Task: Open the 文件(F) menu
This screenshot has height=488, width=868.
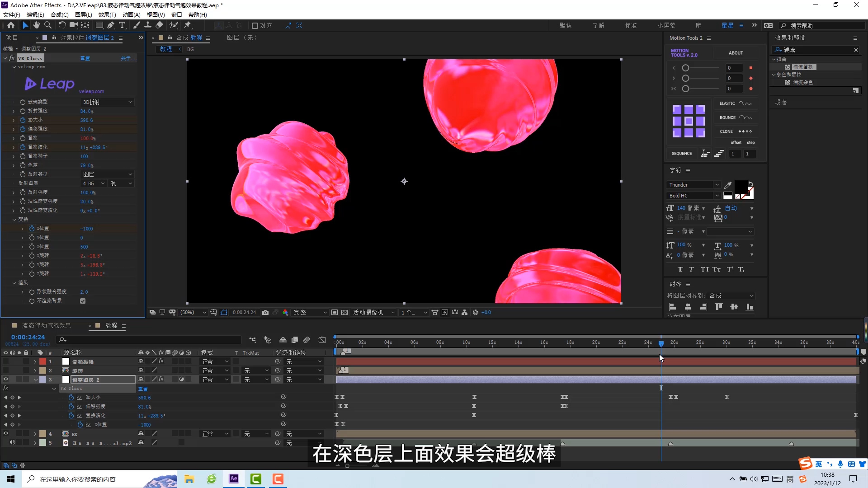Action: click(12, 14)
